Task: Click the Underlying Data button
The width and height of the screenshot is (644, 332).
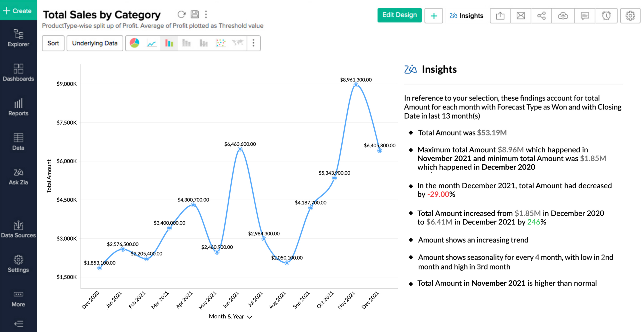Action: 95,43
